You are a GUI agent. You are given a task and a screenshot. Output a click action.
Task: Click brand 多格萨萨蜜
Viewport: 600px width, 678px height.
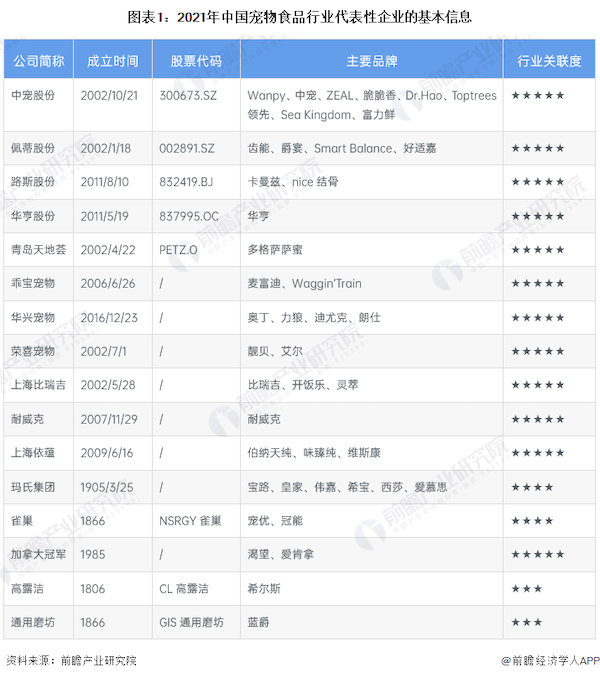click(x=275, y=249)
